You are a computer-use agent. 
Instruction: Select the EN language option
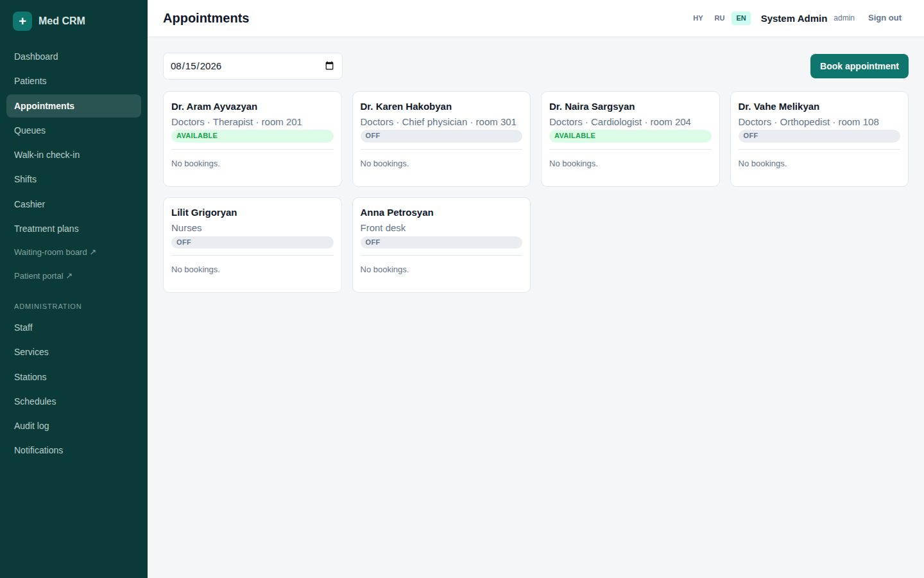[x=741, y=18]
